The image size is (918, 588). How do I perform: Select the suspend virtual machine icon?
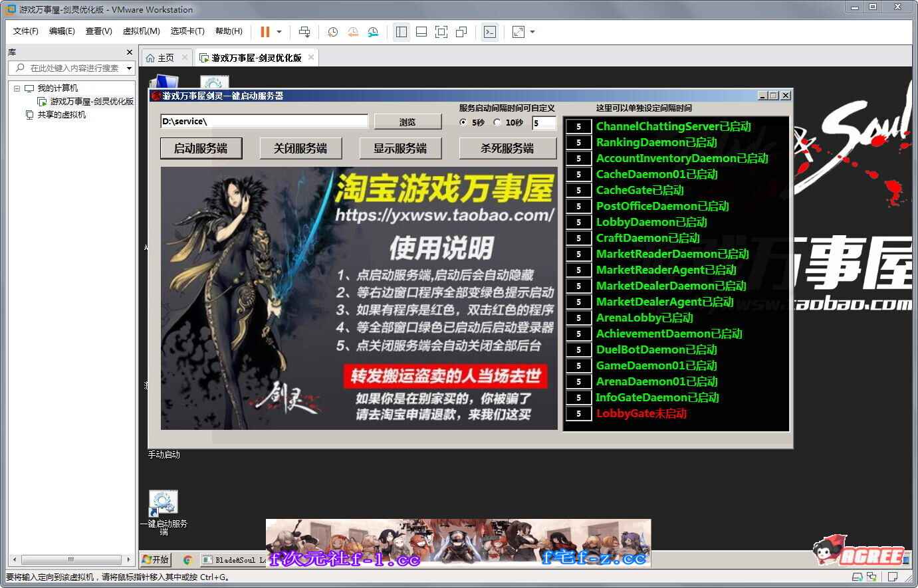point(265,31)
